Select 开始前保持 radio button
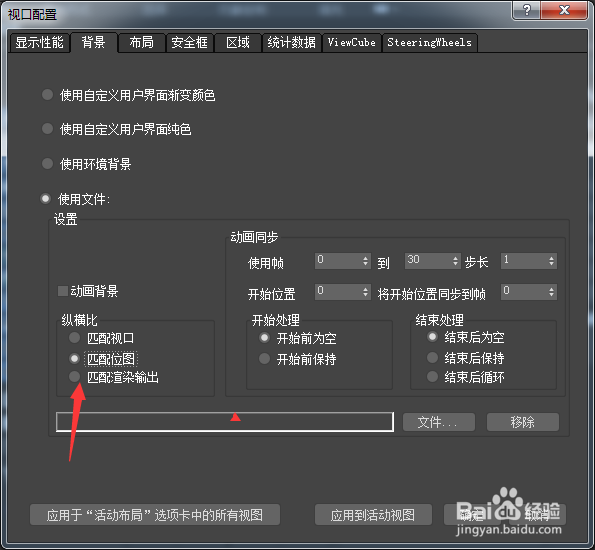The width and height of the screenshot is (595, 550). click(x=264, y=358)
